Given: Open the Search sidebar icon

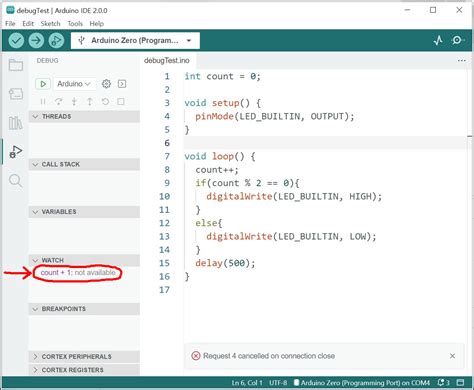Looking at the screenshot, I should pos(16,180).
